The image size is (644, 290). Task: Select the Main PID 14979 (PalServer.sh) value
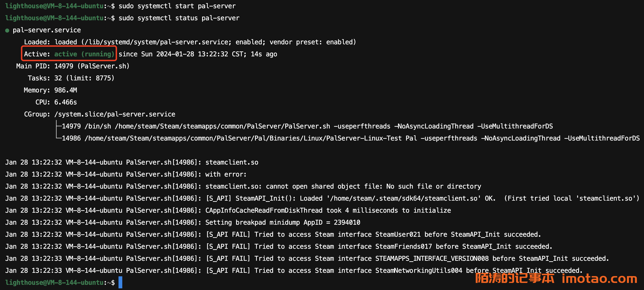point(92,66)
